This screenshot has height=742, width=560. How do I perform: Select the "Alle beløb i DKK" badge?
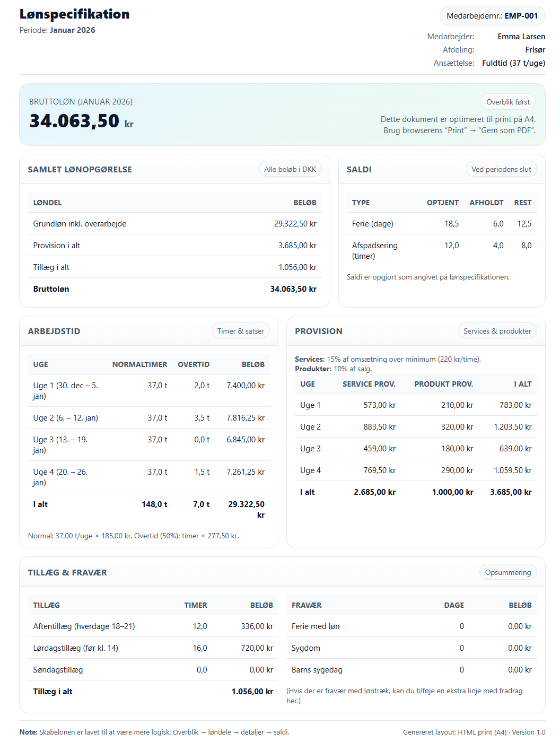coord(290,169)
